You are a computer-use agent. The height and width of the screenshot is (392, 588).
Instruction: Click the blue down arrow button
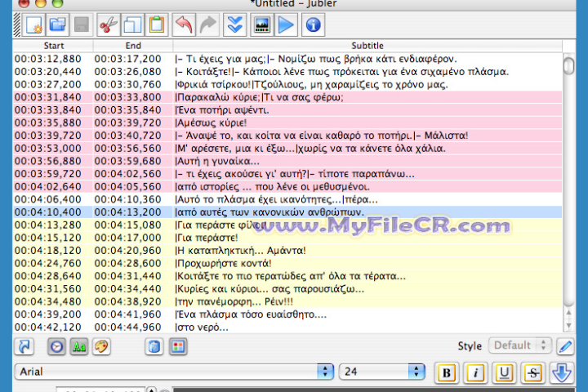(562, 372)
